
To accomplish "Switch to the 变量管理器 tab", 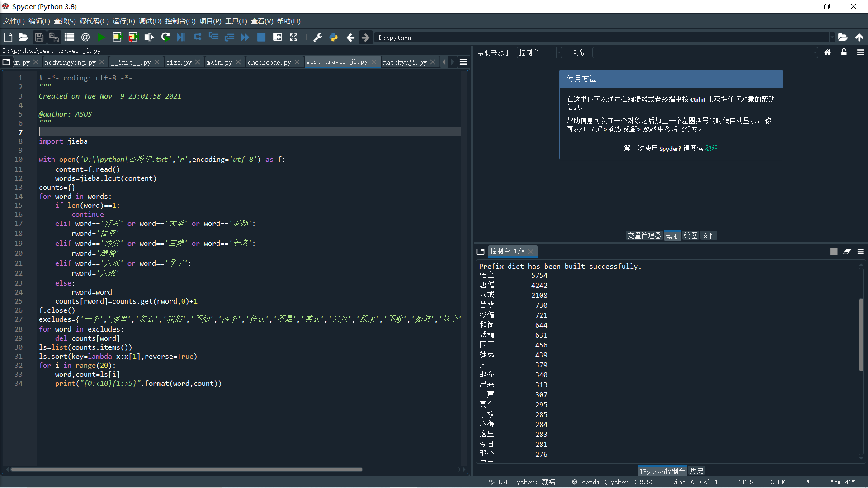I will 644,236.
